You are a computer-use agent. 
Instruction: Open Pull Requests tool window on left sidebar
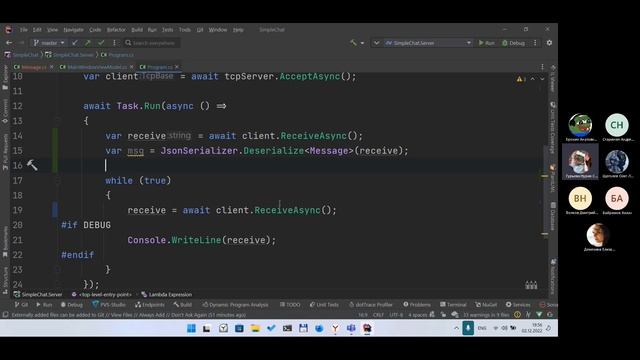click(5, 151)
